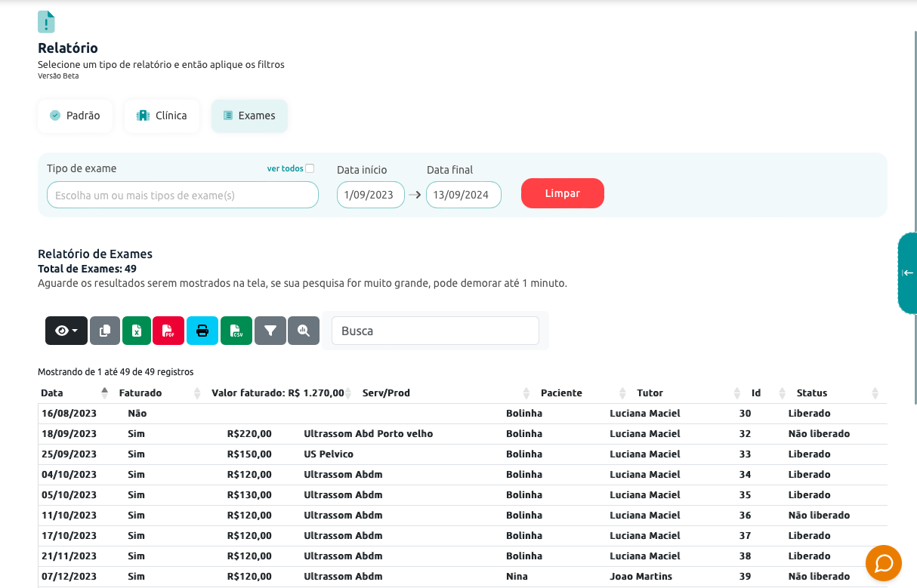Screen dimensions: 917x588
Task: Expand the teal side panel arrow
Action: tap(907, 272)
